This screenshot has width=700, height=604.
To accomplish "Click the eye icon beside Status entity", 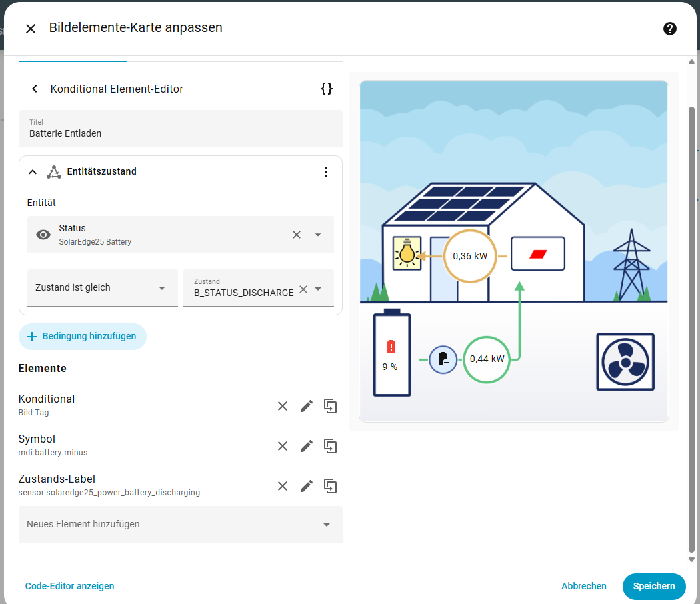I will (43, 235).
